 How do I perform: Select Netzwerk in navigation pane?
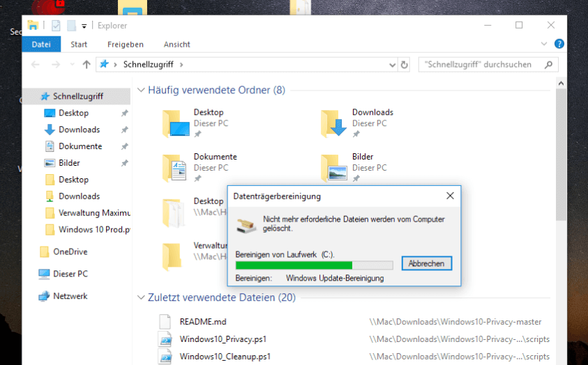pyautogui.click(x=70, y=296)
